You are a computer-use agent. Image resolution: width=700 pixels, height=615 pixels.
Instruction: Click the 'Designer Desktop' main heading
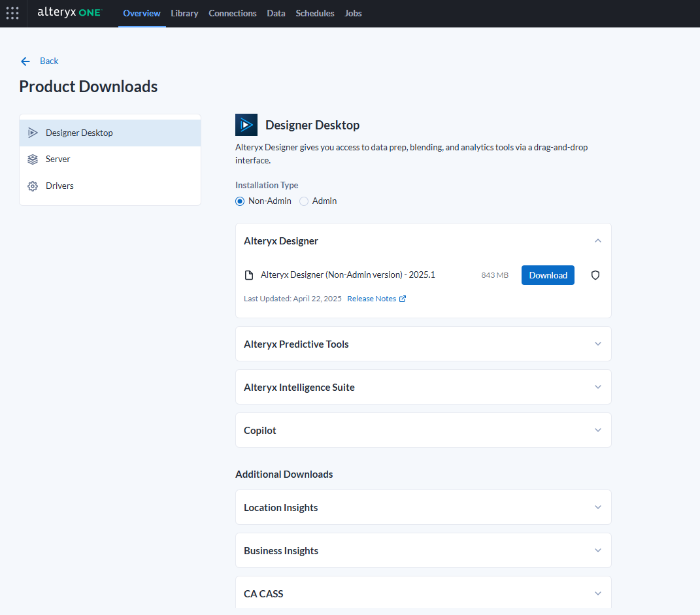312,125
